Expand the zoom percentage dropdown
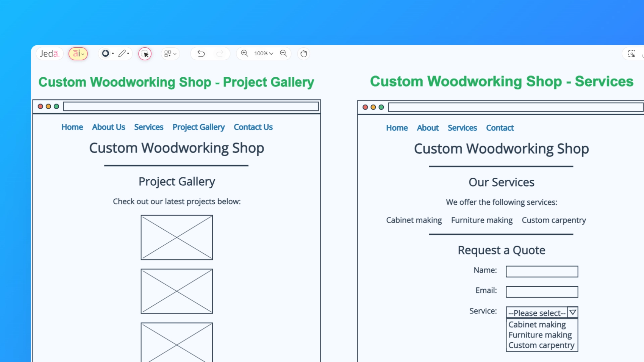The width and height of the screenshot is (644, 362). click(264, 53)
